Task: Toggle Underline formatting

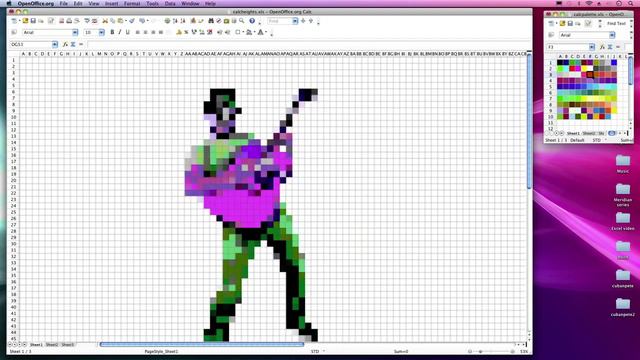Action: coord(127,32)
